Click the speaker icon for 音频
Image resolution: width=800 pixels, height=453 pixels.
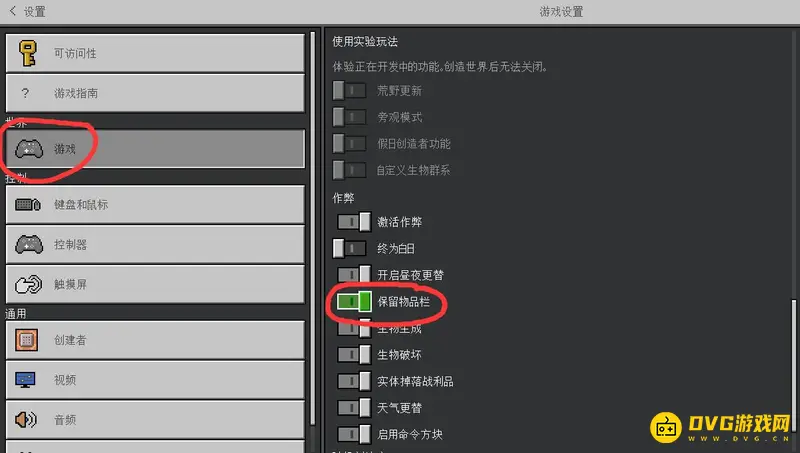pos(26,419)
